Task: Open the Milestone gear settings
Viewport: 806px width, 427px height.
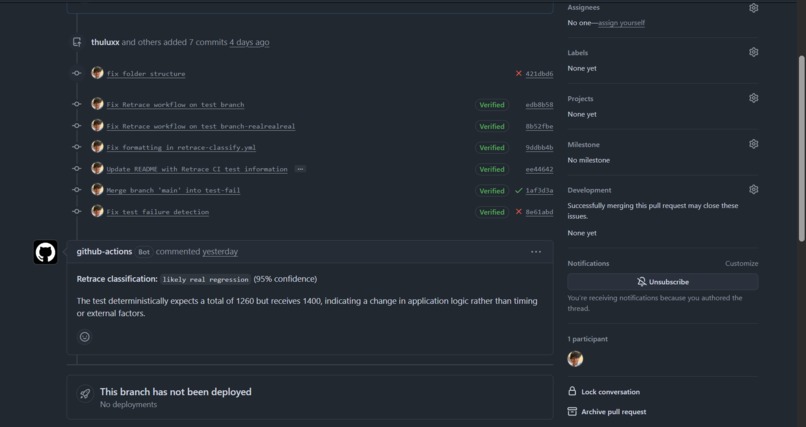Action: pos(753,144)
